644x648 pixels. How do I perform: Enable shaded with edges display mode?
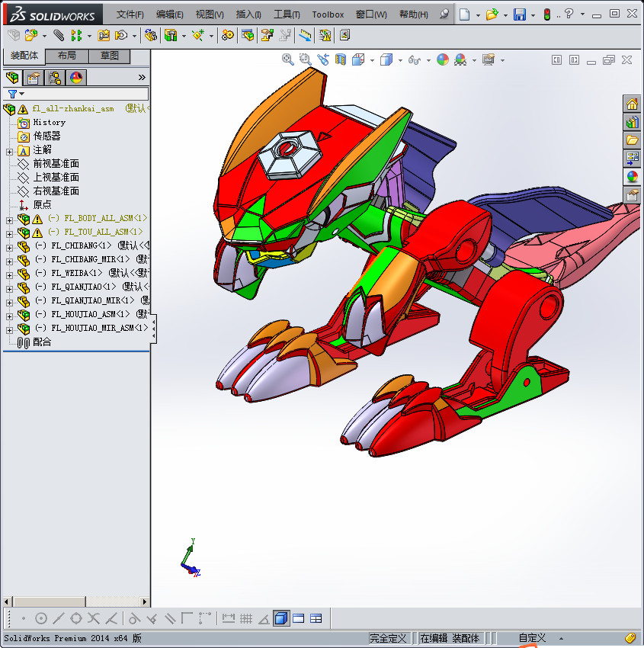[281, 618]
